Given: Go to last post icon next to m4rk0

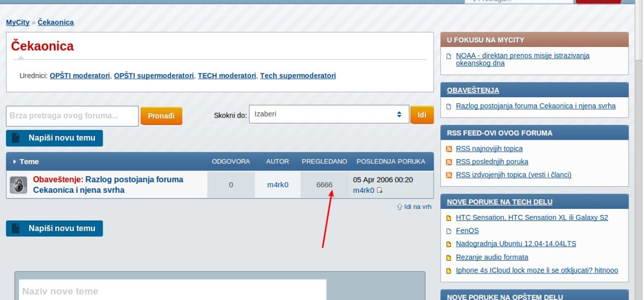Looking at the screenshot, I should coord(380,190).
